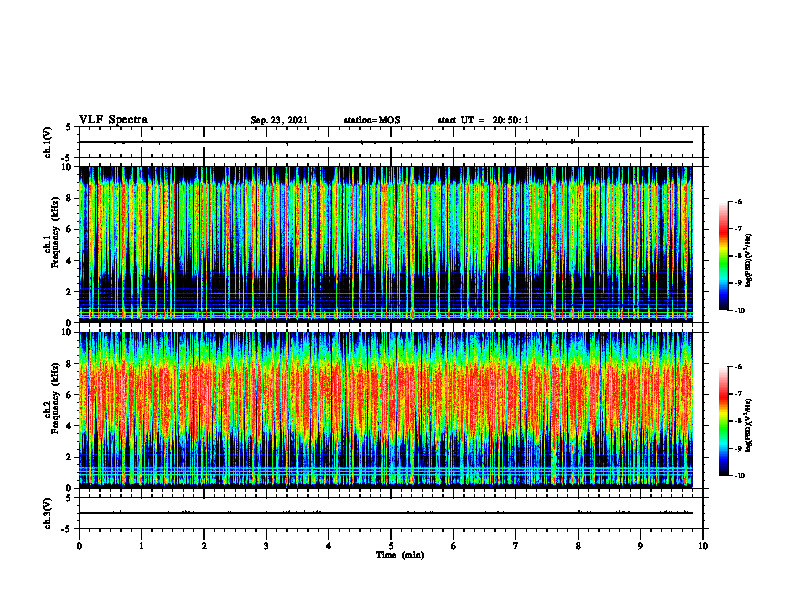Click the ch.1 frequency axis "4" tick label
Screen dimensions: 792x612
pyautogui.click(x=70, y=261)
